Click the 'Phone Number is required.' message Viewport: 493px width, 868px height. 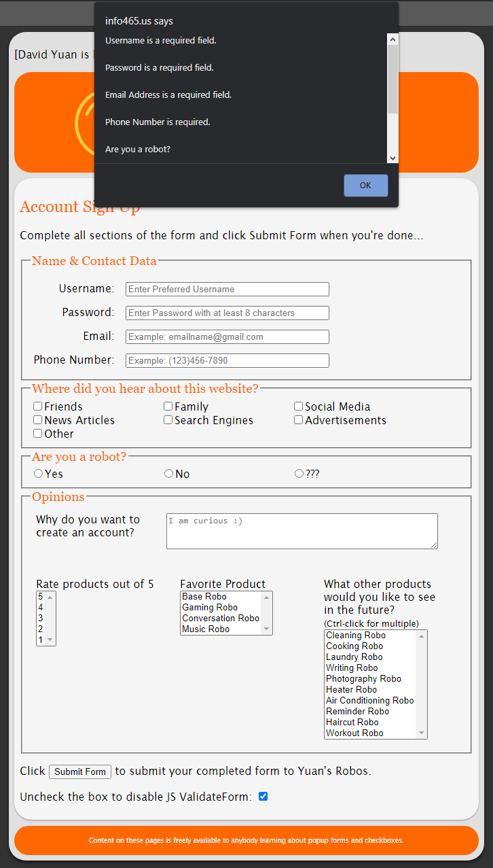[x=158, y=122]
